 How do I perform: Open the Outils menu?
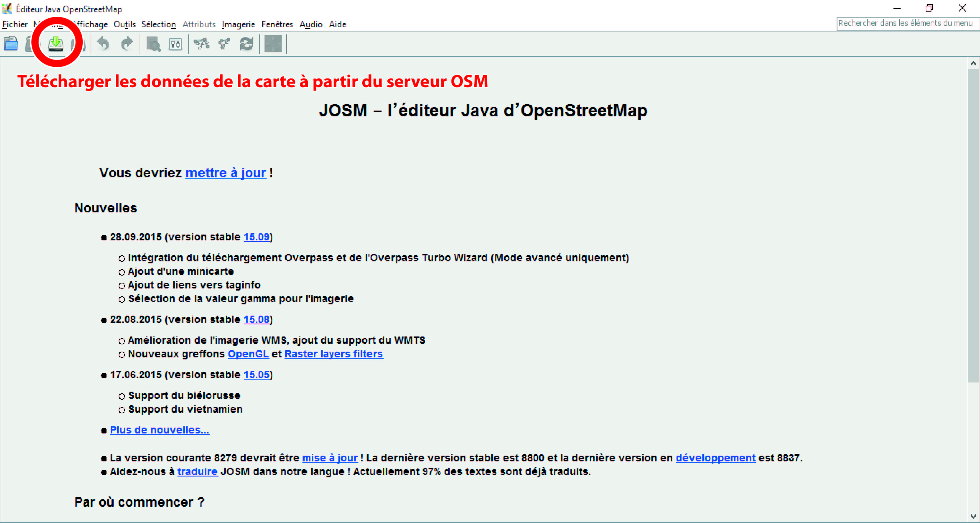point(125,24)
